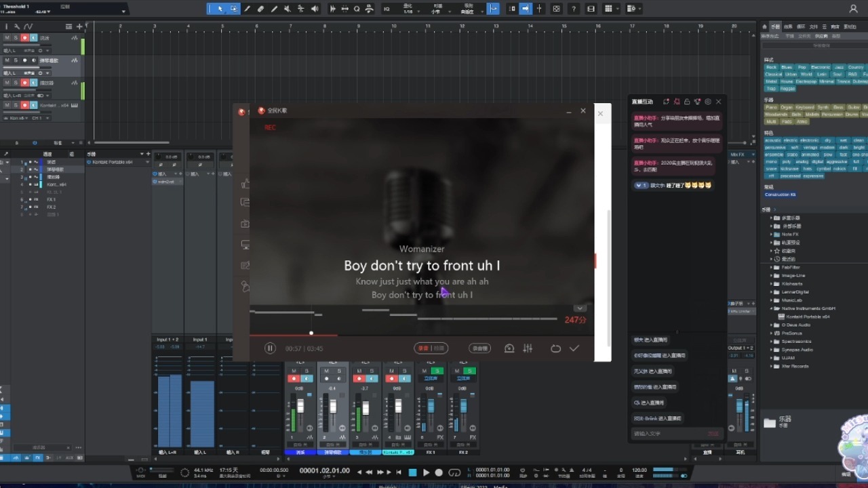Select the Eraser tool

coord(260,9)
